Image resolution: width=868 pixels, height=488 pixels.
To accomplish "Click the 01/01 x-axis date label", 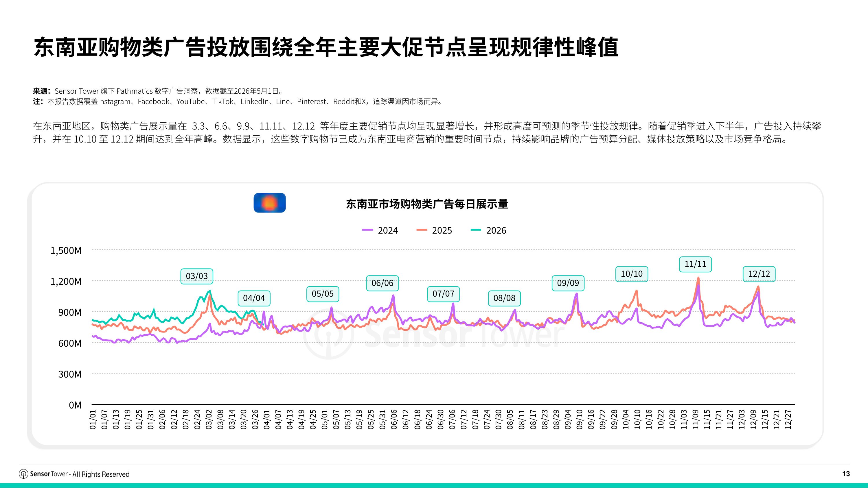I will point(93,419).
